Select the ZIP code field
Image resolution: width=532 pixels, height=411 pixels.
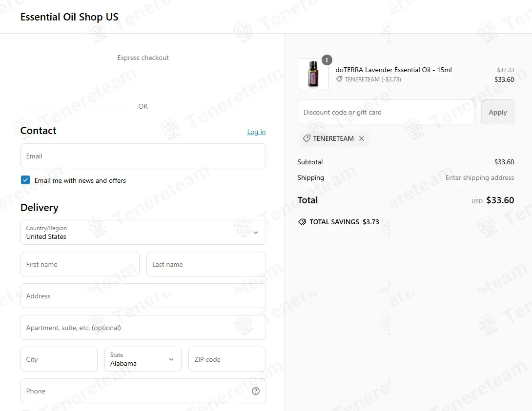[x=226, y=359]
